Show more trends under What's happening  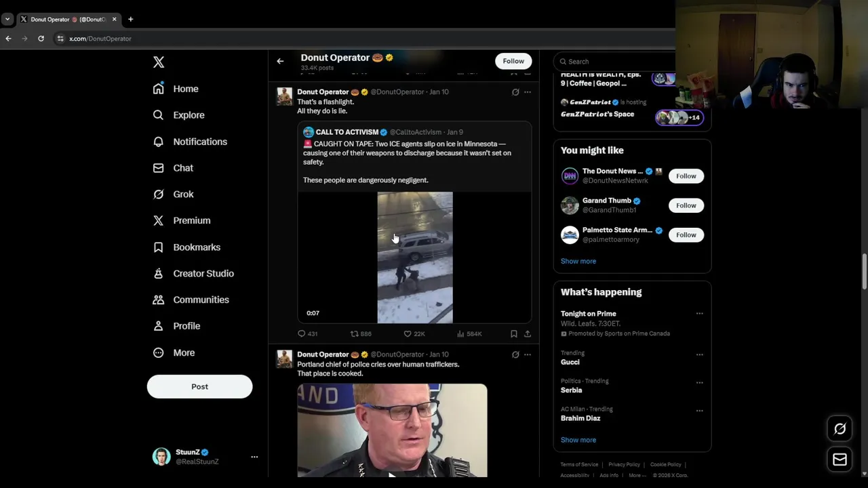578,440
